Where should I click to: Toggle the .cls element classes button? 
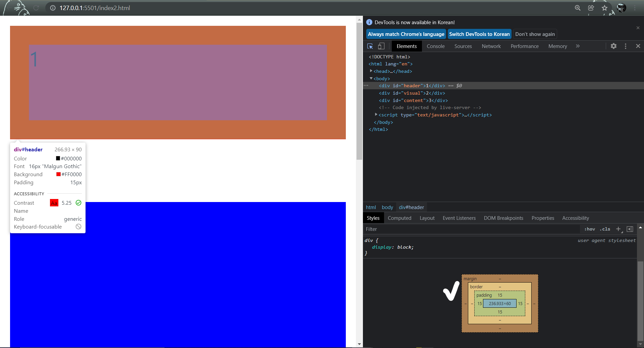click(x=605, y=229)
